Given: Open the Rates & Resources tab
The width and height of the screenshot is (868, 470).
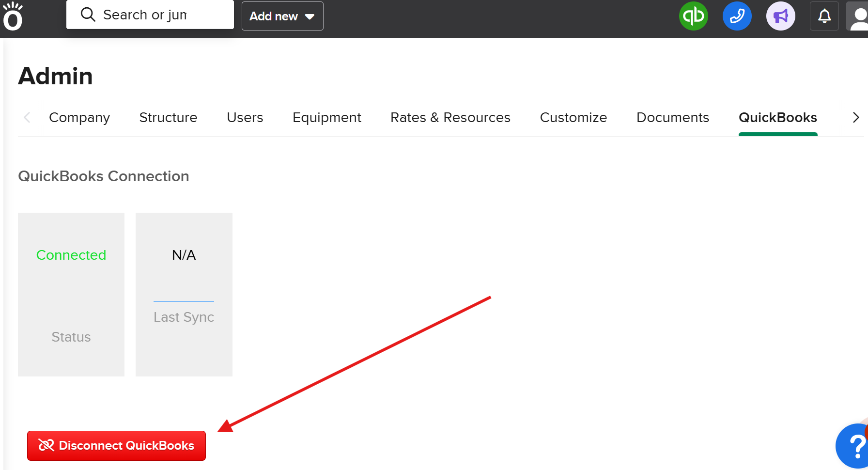Looking at the screenshot, I should click(450, 118).
